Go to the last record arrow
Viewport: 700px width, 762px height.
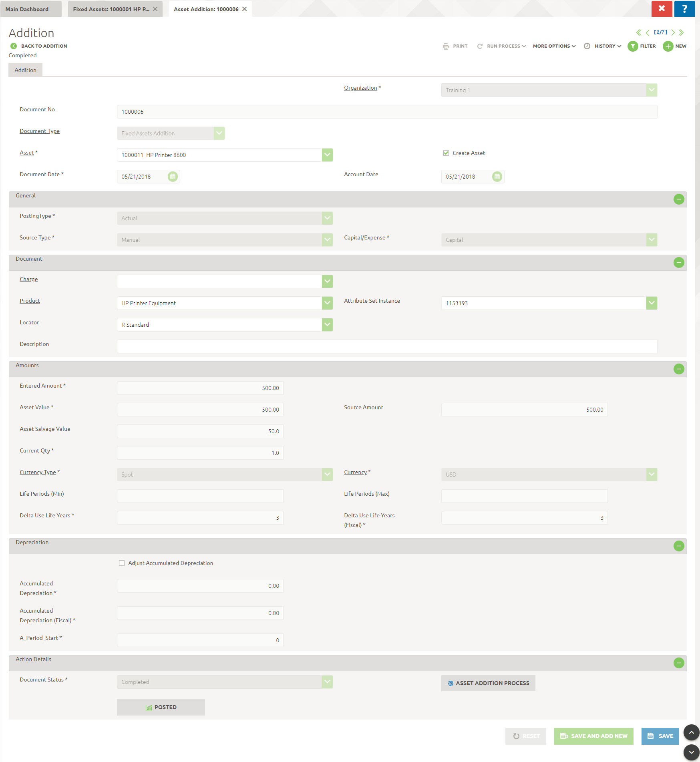[682, 32]
